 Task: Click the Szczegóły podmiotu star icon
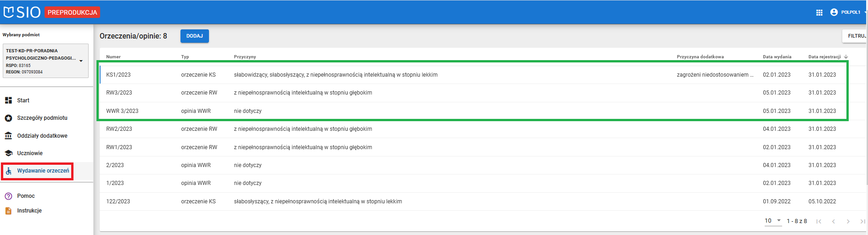tap(8, 118)
